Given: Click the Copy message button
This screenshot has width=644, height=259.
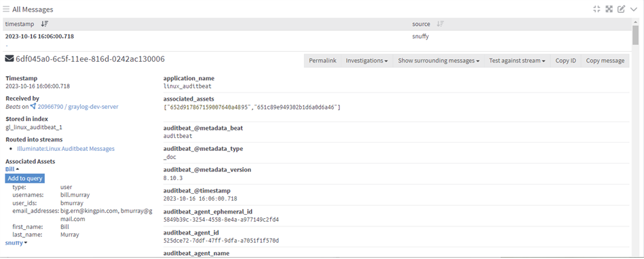Looking at the screenshot, I should (x=605, y=61).
